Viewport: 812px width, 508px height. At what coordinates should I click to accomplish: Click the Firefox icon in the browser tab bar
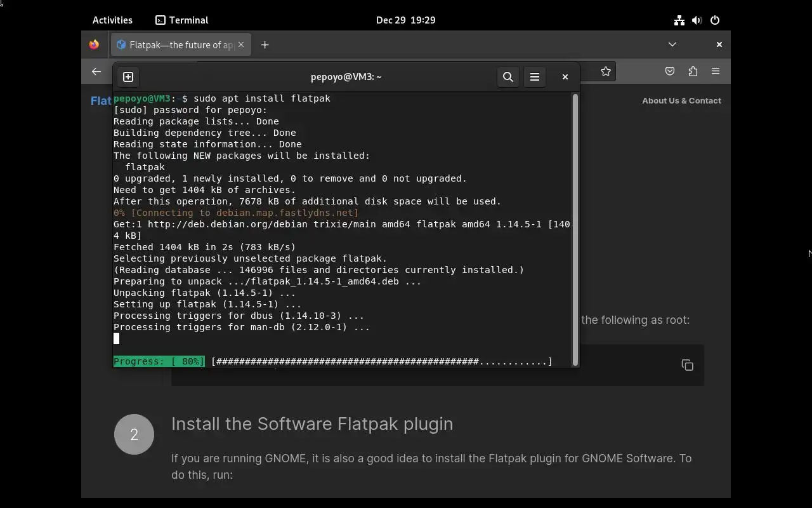coord(94,44)
